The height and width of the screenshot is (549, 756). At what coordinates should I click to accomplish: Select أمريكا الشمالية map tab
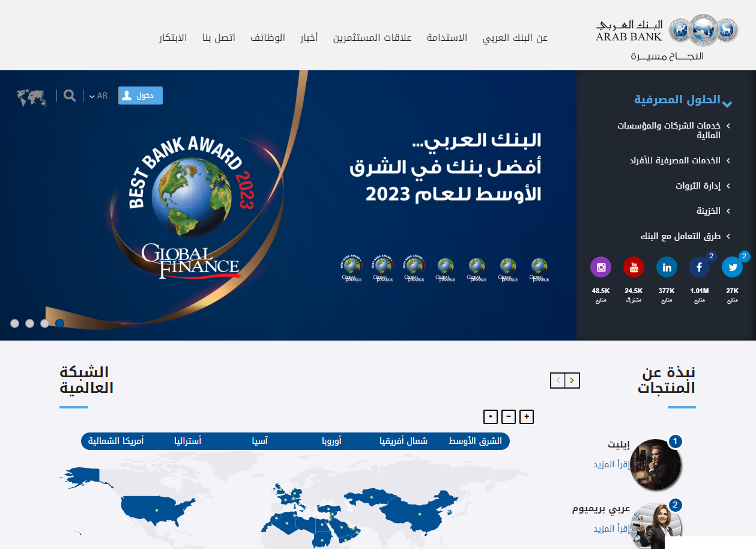(116, 441)
